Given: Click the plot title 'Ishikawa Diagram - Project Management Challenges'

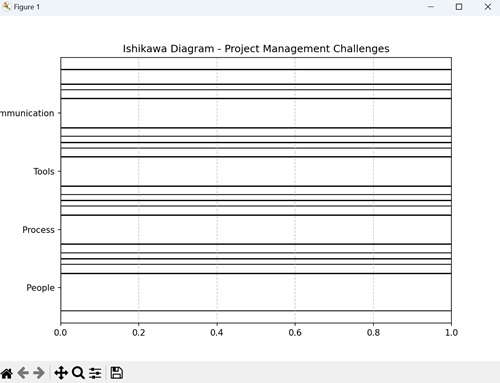Looking at the screenshot, I should click(x=256, y=49).
